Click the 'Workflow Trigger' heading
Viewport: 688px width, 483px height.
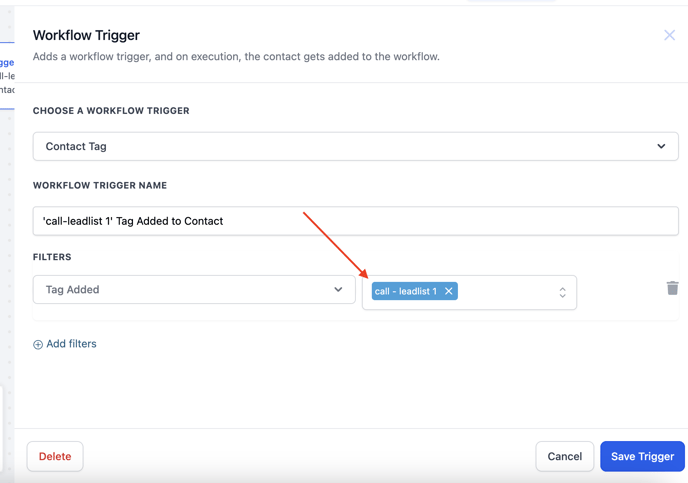coord(86,36)
